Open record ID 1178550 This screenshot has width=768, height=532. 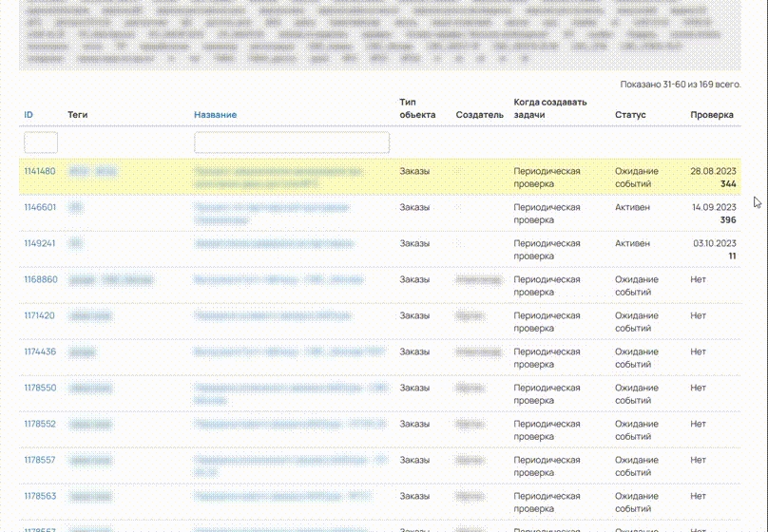[x=40, y=388]
